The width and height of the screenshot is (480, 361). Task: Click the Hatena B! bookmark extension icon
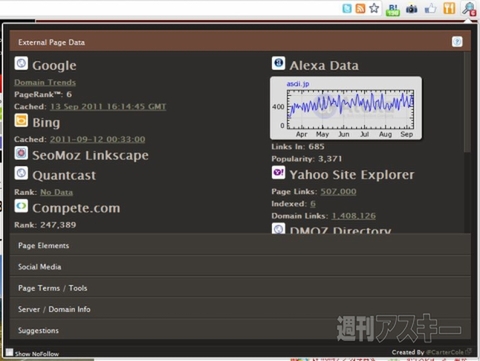[393, 9]
